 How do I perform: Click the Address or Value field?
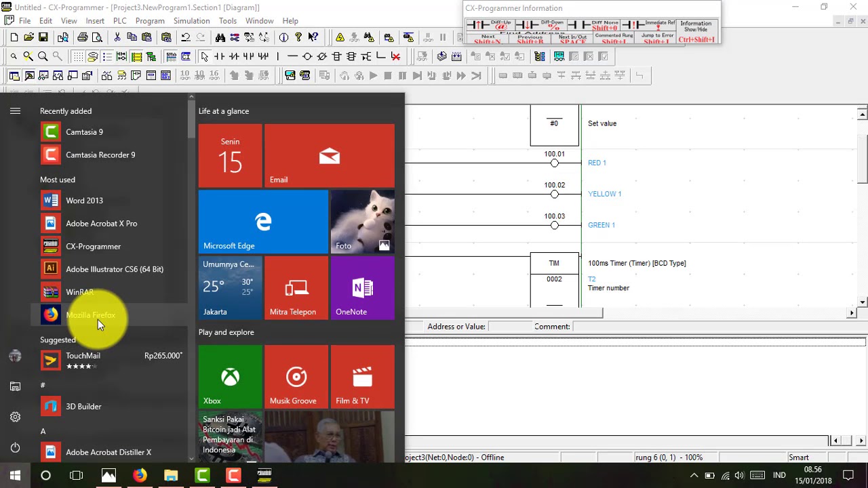click(x=510, y=327)
